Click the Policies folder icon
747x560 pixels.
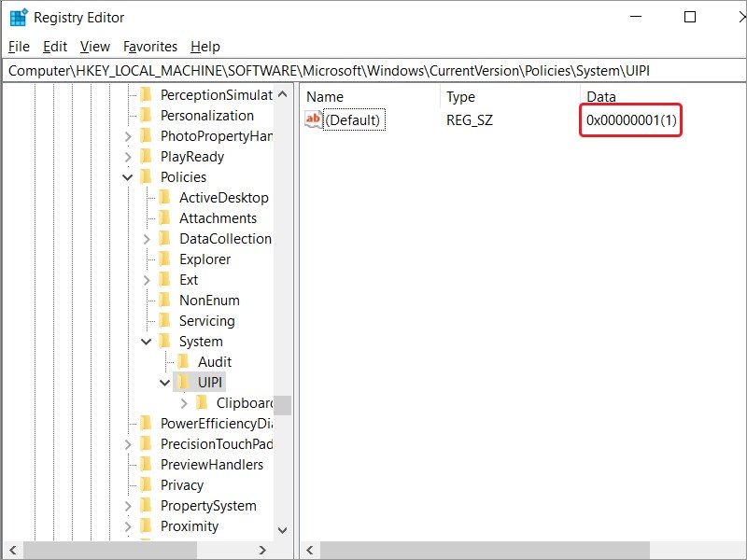pyautogui.click(x=147, y=176)
